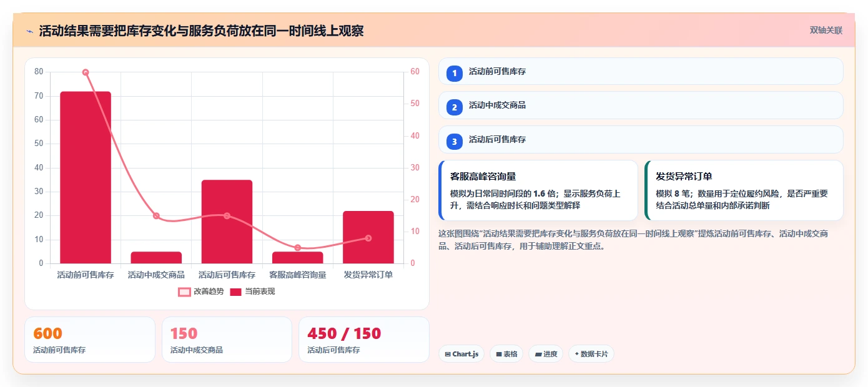
Task: Select list row 3 活动后可售库存
Action: 641,140
